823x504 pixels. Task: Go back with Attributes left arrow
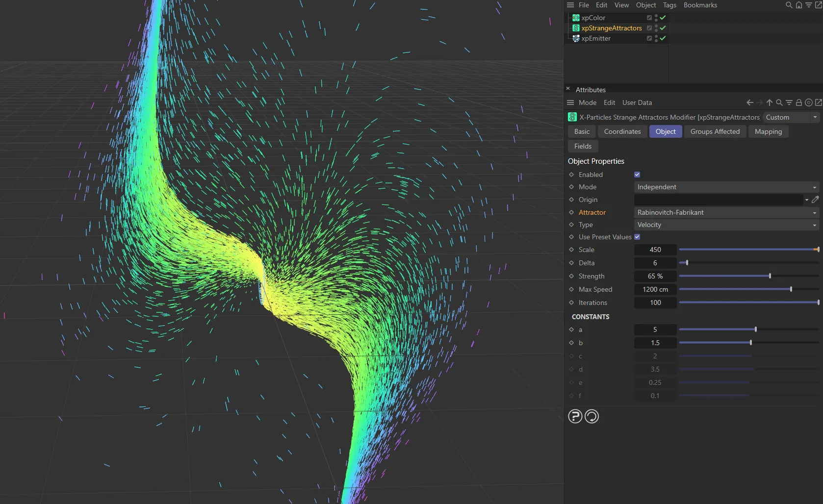coord(749,102)
